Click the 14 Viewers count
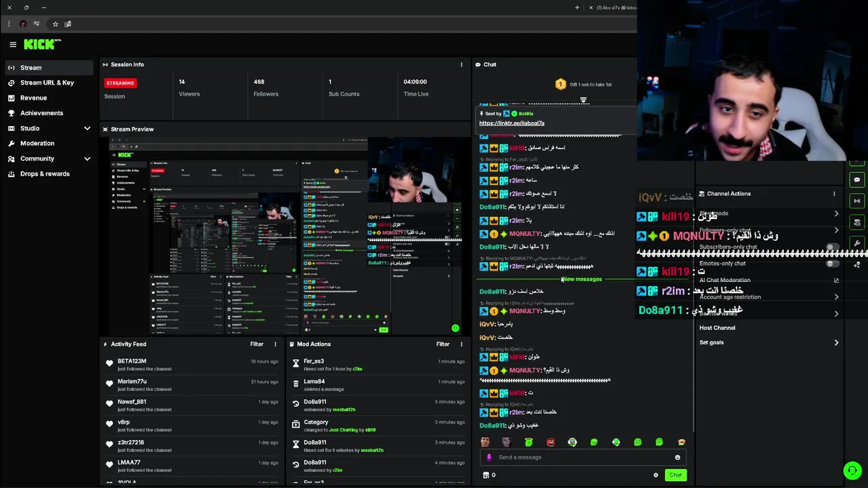Viewport: 868px width, 488px height. (182, 82)
